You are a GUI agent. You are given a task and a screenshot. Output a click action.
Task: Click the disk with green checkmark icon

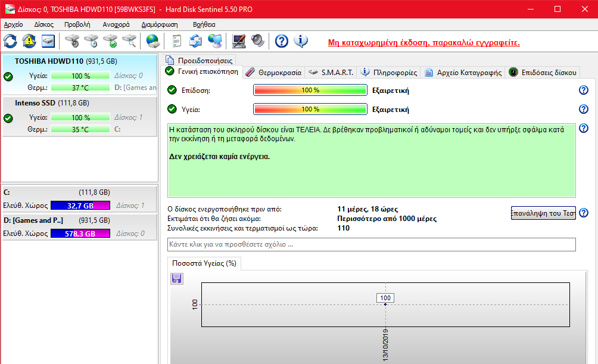point(110,41)
